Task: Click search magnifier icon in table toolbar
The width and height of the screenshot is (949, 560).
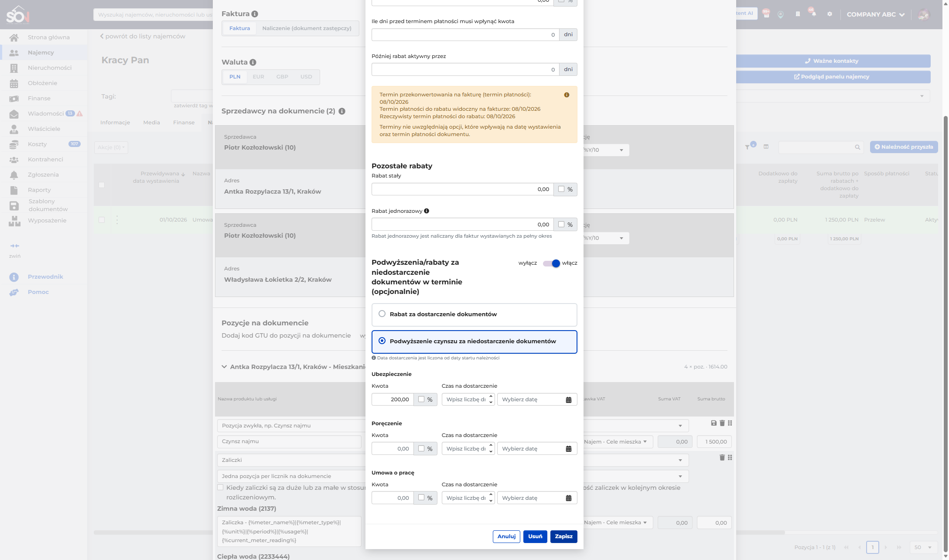Action: 857,147
